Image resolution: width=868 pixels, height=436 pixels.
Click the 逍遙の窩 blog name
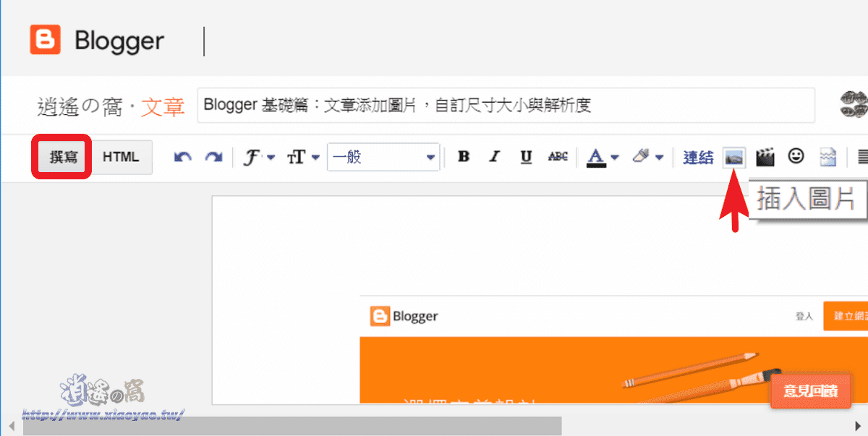point(79,107)
